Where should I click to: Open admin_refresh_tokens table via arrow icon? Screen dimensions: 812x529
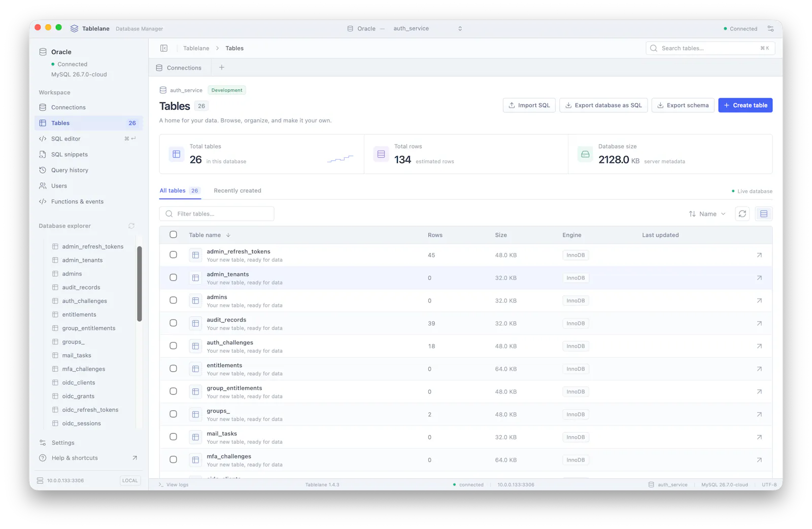point(759,255)
